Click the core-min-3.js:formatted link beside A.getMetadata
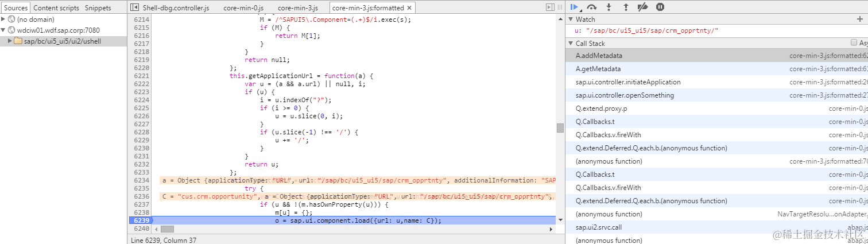868x244 pixels. 827,69
